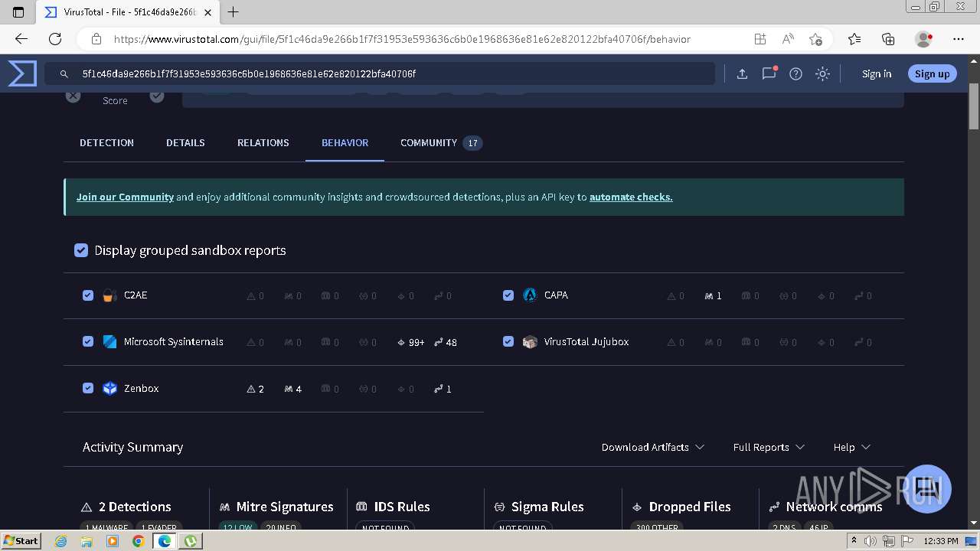Open the browser profile avatar
The width and height of the screenshot is (980, 551).
pos(923,38)
